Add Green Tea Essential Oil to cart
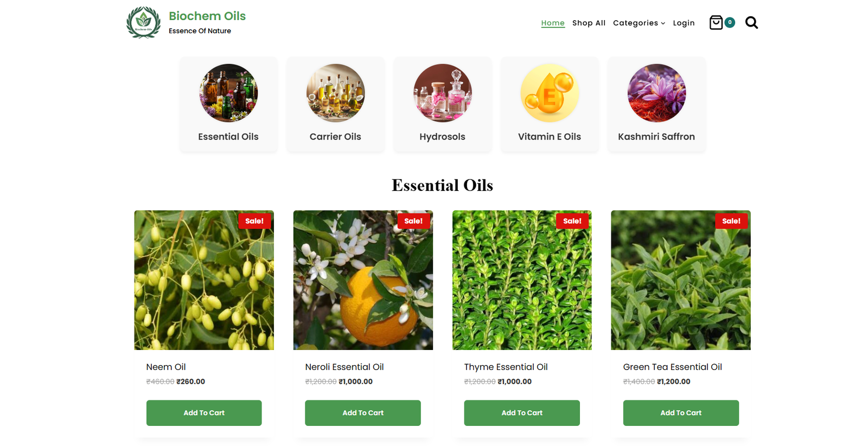 [x=681, y=413]
